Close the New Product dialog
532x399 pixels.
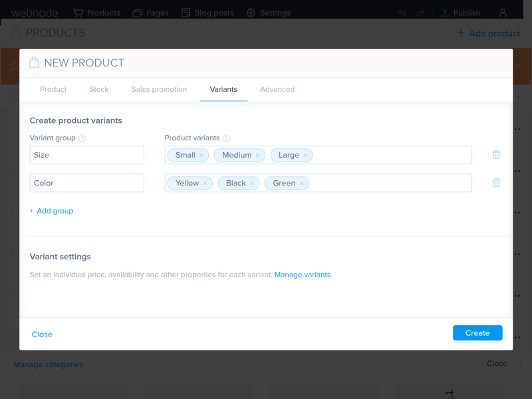pyautogui.click(x=42, y=334)
